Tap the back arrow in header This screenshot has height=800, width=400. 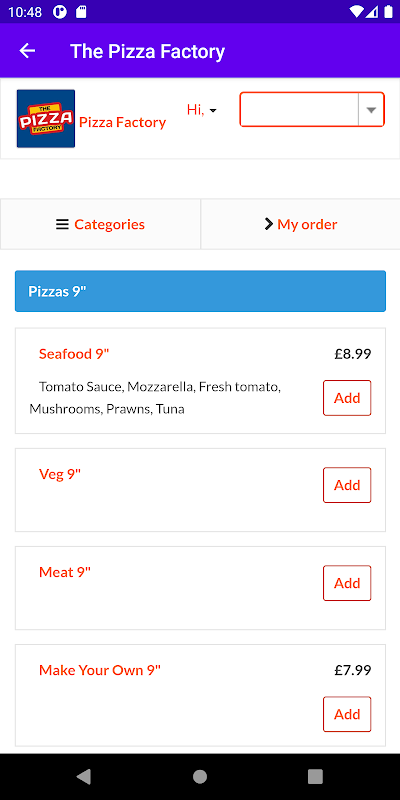click(27, 51)
